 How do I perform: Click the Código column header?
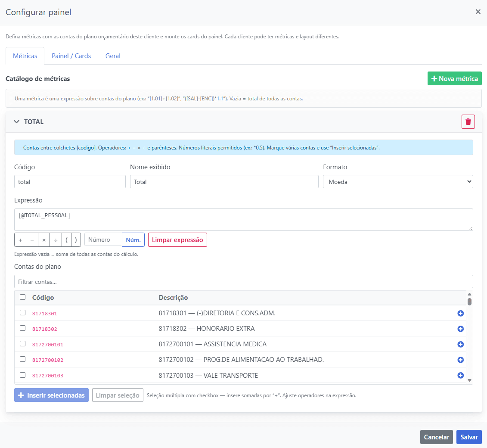pyautogui.click(x=43, y=298)
